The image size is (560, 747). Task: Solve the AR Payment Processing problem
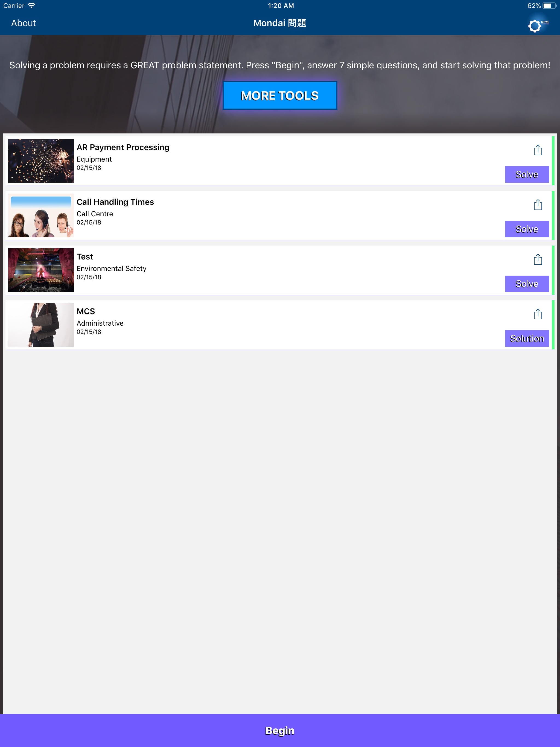527,174
